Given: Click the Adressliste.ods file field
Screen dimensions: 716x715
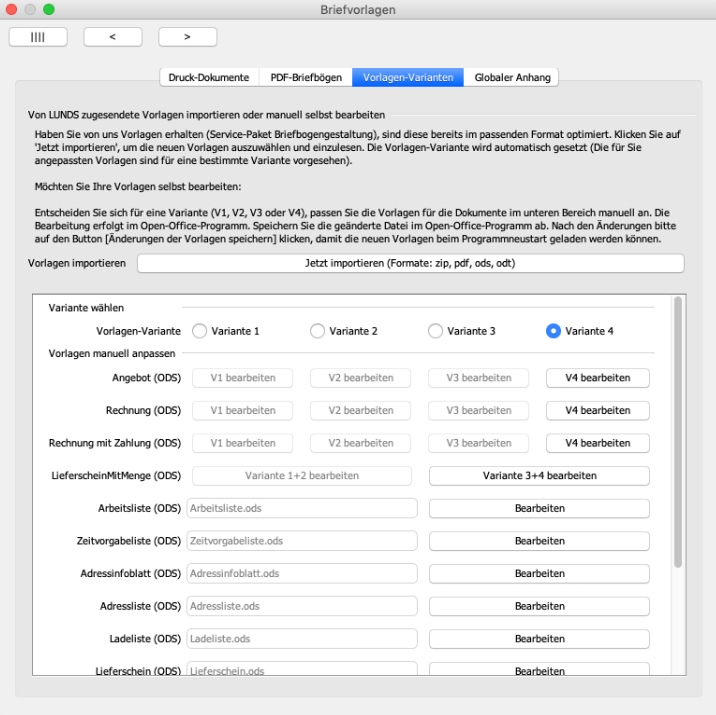Looking at the screenshot, I should coord(302,606).
